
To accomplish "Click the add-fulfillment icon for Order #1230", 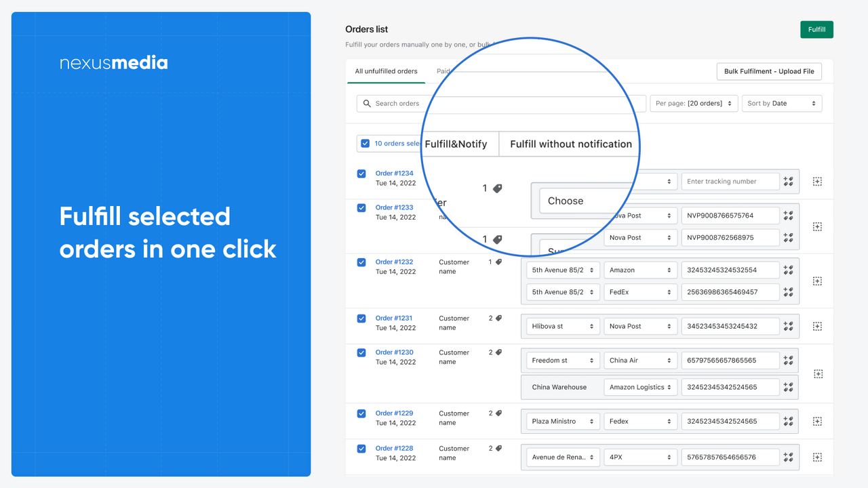I will (818, 374).
